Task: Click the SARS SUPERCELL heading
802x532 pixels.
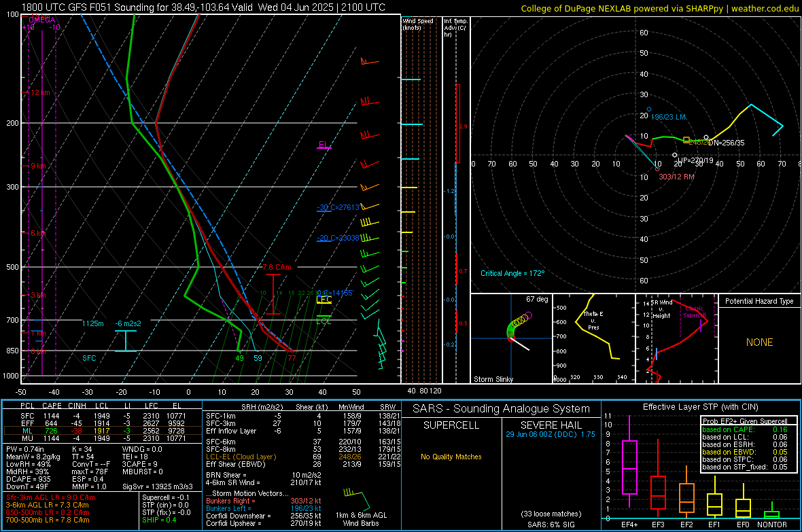Action: (451, 425)
